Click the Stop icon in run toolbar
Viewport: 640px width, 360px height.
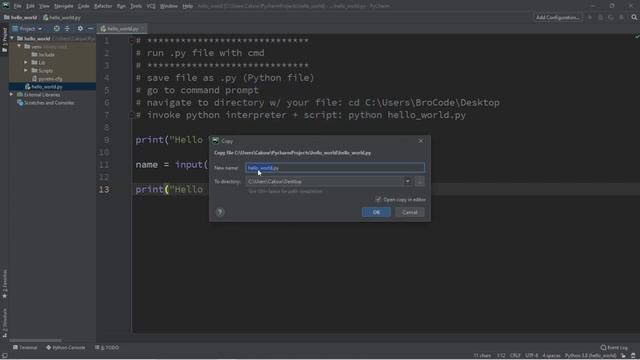(x=621, y=18)
